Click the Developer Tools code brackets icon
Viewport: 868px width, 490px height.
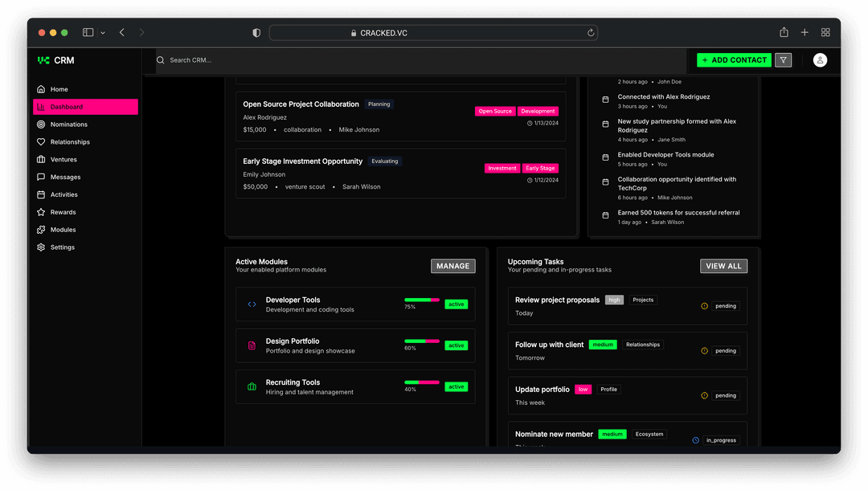pos(252,304)
